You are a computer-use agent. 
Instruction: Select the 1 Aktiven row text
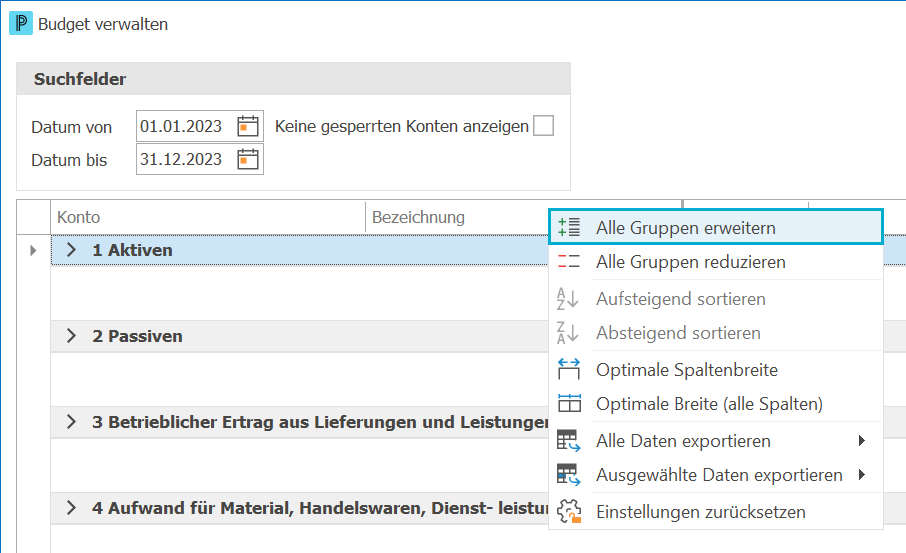132,250
